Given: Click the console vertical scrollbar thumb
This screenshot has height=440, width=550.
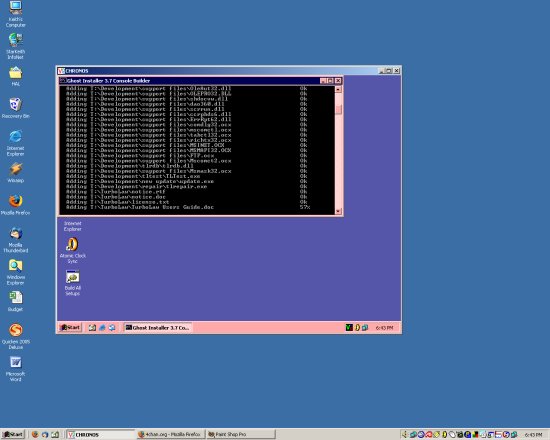Looking at the screenshot, I should 338,109.
